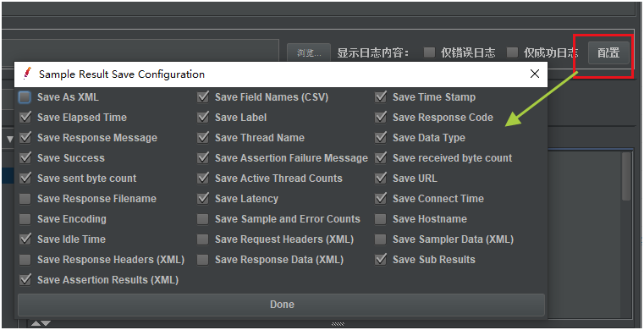Screen dimensions: 644x330
Task: Click the Done button
Action: click(281, 305)
